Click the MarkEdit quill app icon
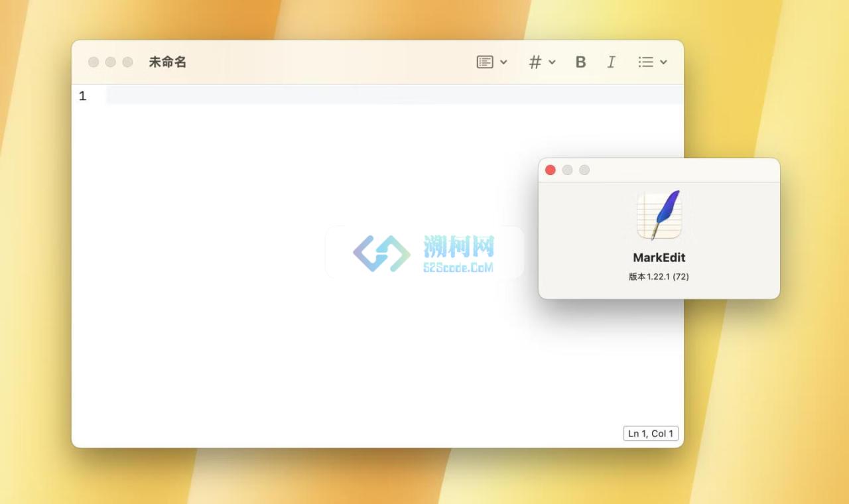Image resolution: width=849 pixels, height=504 pixels. click(x=659, y=215)
